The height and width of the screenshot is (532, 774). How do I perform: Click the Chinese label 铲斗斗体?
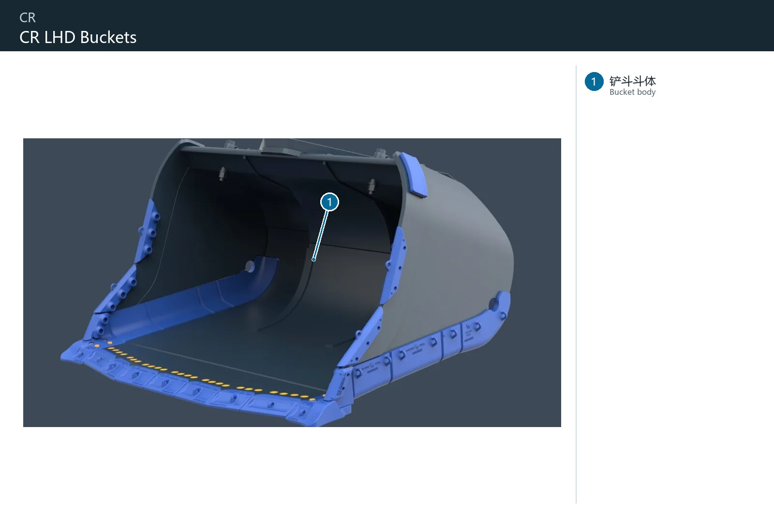click(x=632, y=81)
